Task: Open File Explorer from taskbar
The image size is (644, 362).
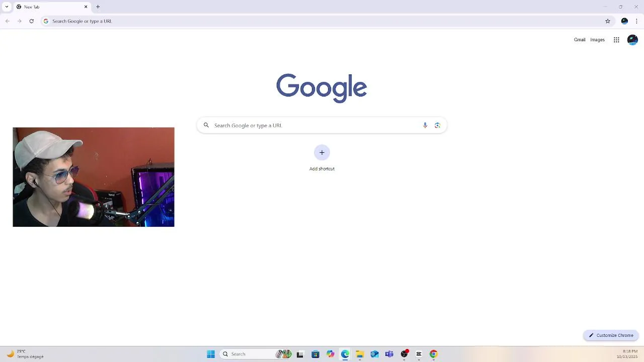Action: 360,354
